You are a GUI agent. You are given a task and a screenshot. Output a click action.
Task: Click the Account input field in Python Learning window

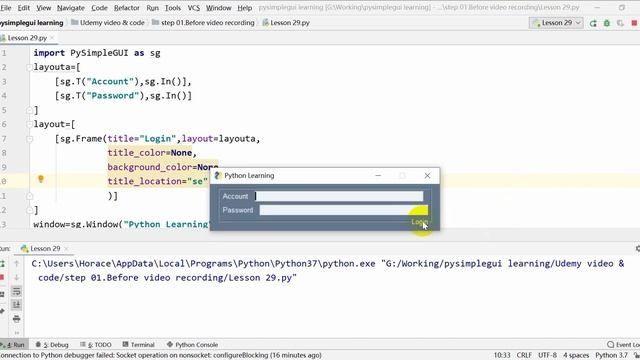(x=339, y=196)
